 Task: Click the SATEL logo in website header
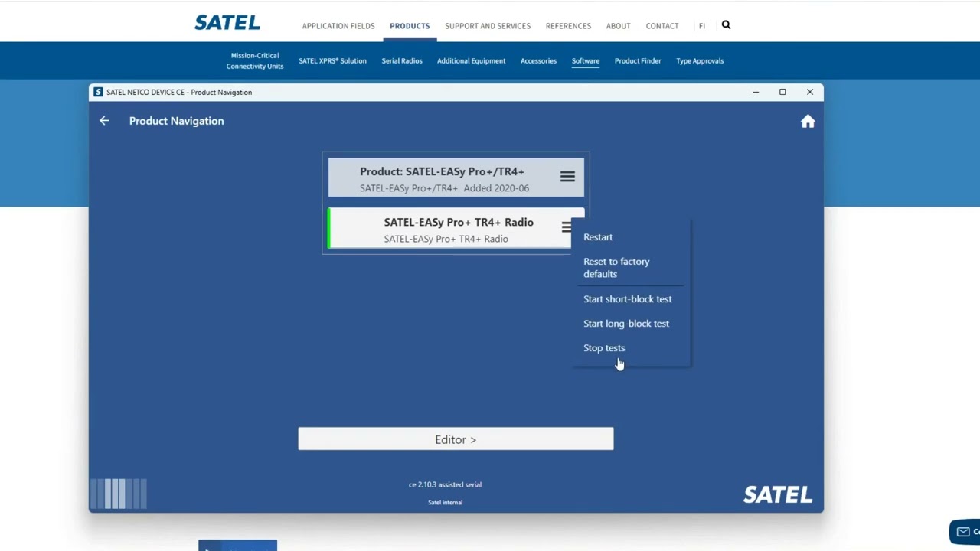[227, 23]
